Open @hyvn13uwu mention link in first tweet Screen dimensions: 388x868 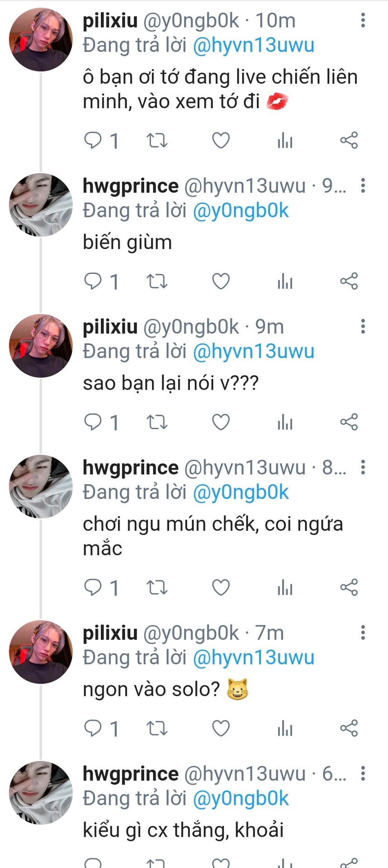tap(253, 45)
